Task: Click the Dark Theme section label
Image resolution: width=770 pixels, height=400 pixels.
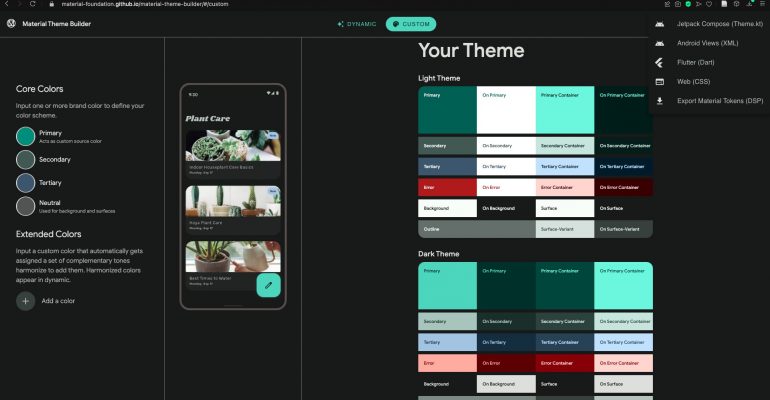Action: 439,254
